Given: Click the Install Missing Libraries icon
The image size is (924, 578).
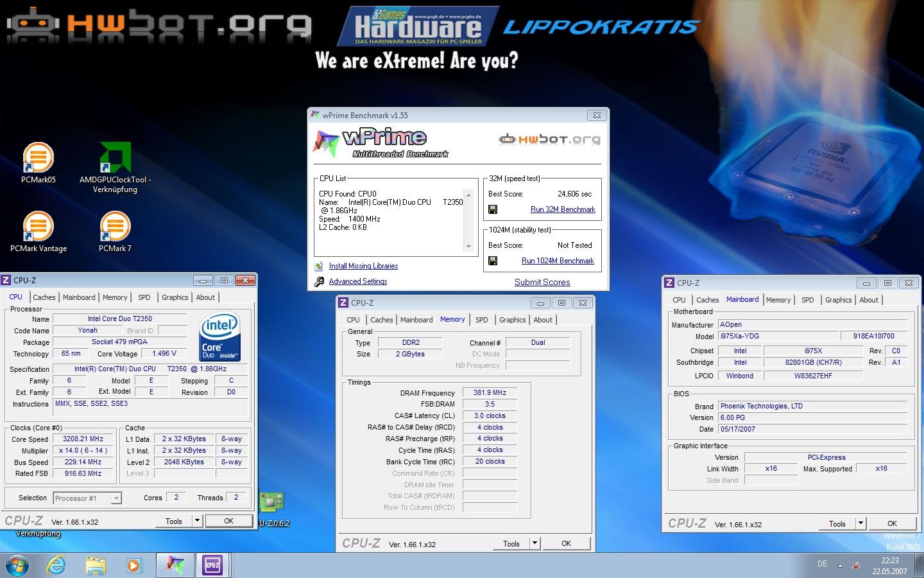Looking at the screenshot, I should (319, 266).
